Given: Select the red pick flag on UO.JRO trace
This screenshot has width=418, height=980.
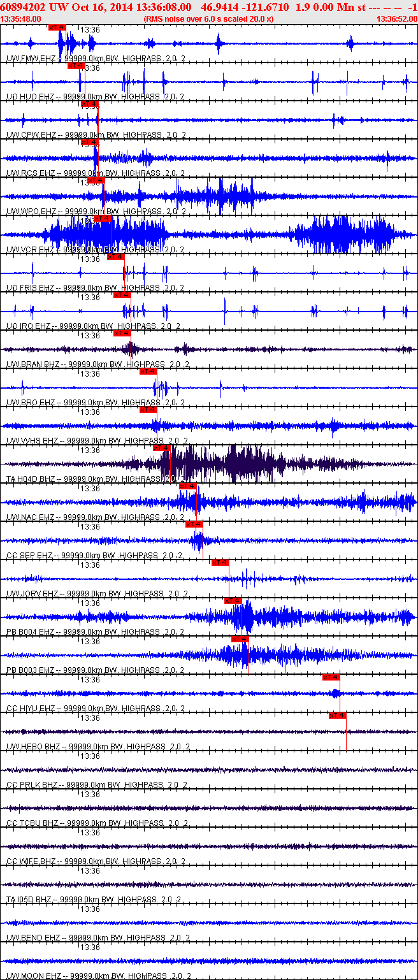Looking at the screenshot, I should (122, 295).
